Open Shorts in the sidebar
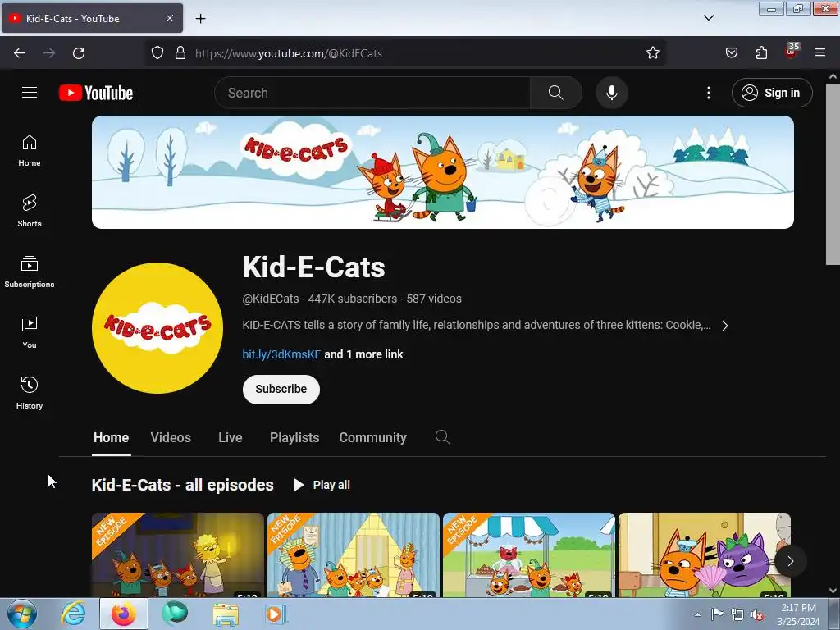This screenshot has height=630, width=840. tap(30, 211)
